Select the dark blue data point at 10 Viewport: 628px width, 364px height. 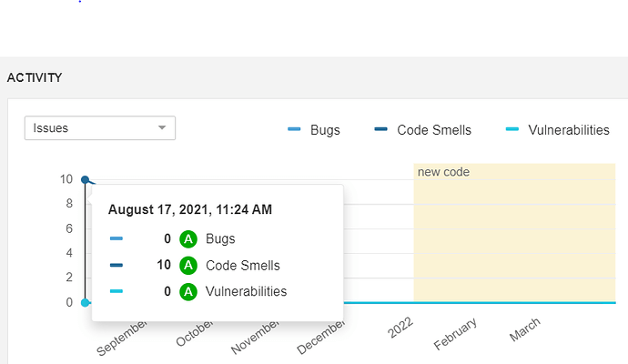coord(85,180)
